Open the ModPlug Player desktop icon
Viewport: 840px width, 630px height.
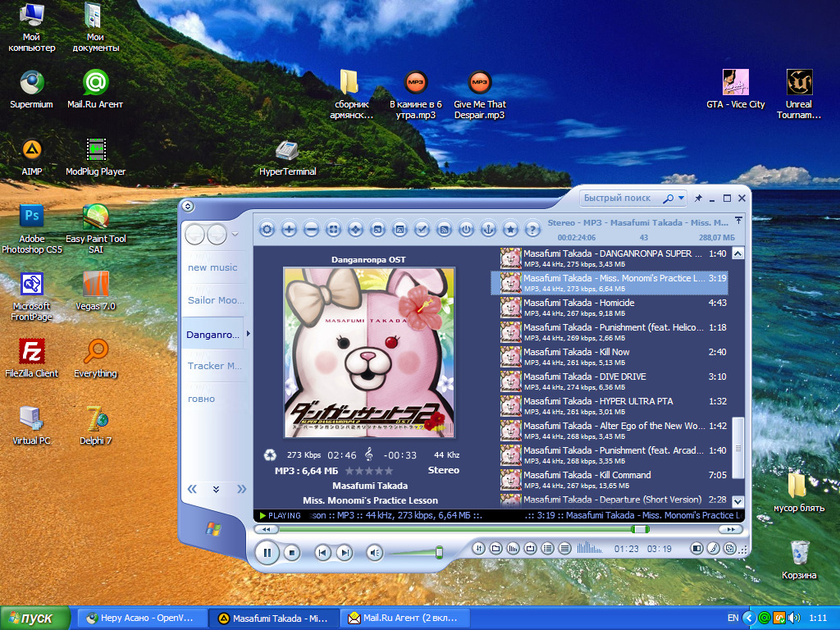click(95, 157)
